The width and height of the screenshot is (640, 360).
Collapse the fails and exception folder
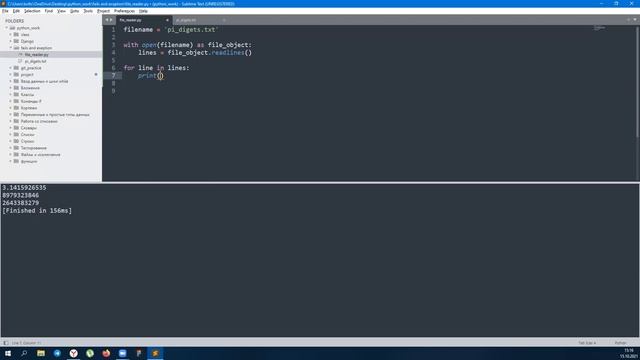click(11, 48)
